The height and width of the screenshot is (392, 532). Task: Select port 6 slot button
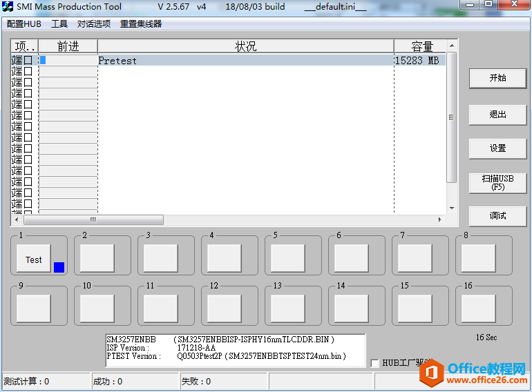[x=352, y=259]
